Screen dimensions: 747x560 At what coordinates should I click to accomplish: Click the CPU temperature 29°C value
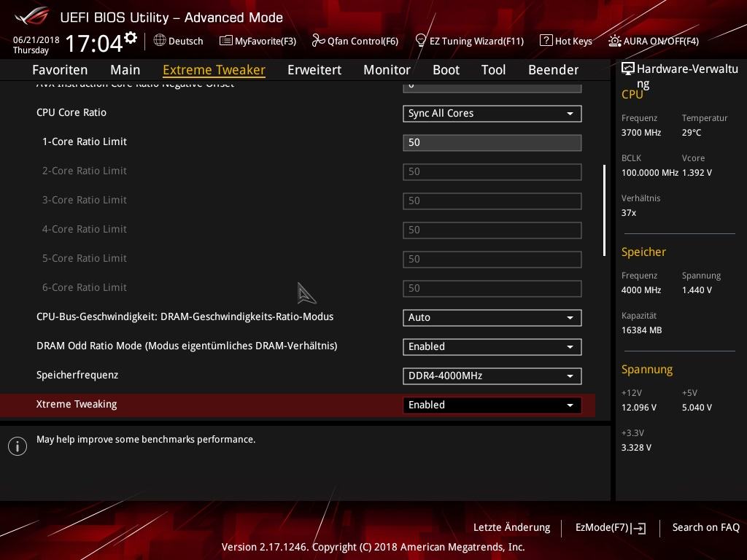point(692,133)
